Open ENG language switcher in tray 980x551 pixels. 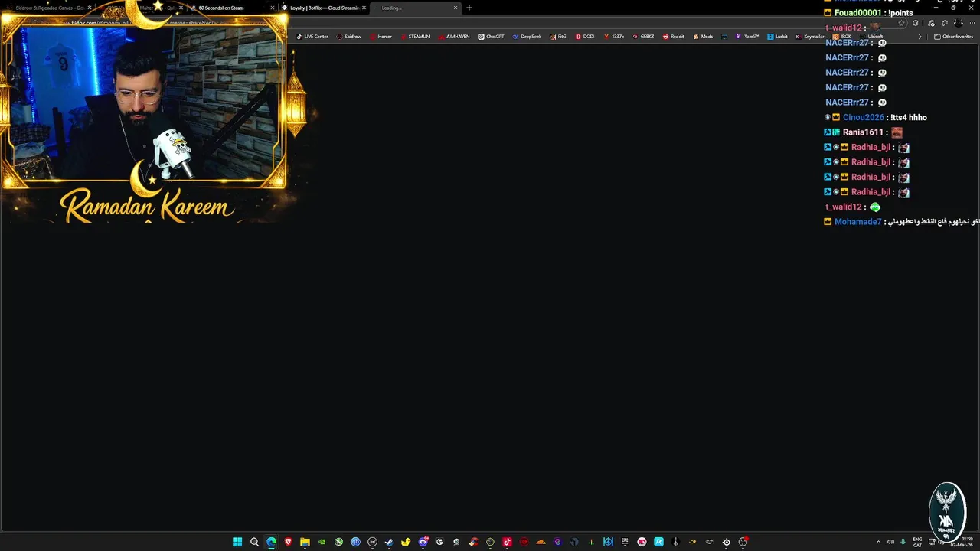tap(917, 542)
